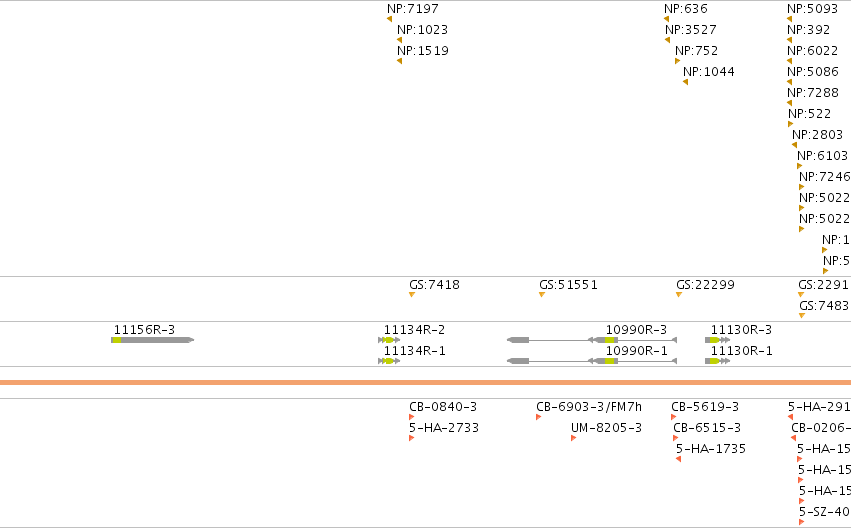The height and width of the screenshot is (528, 851).
Task: Click the red triangle under 5-HA-2733
Action: tap(411, 438)
